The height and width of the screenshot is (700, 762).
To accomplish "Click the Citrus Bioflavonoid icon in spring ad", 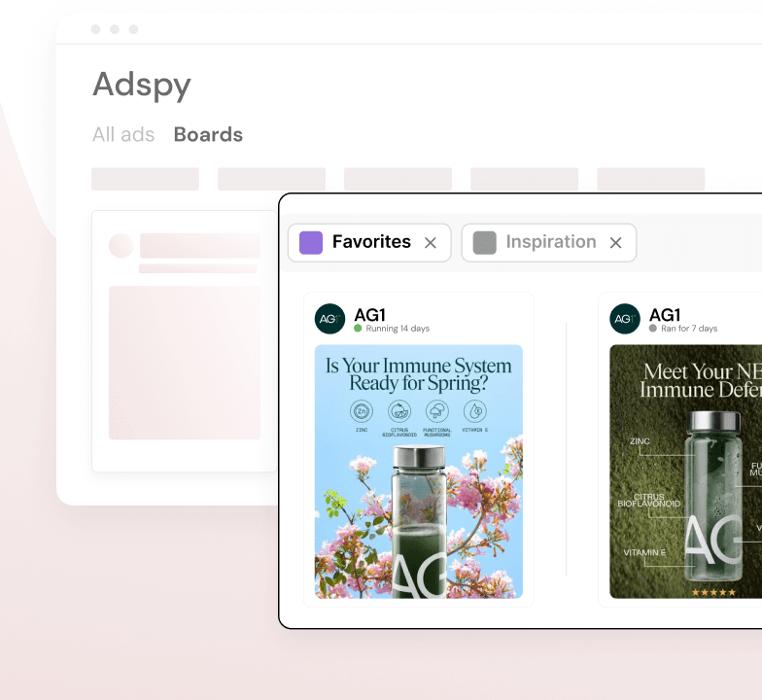I will pos(399,411).
